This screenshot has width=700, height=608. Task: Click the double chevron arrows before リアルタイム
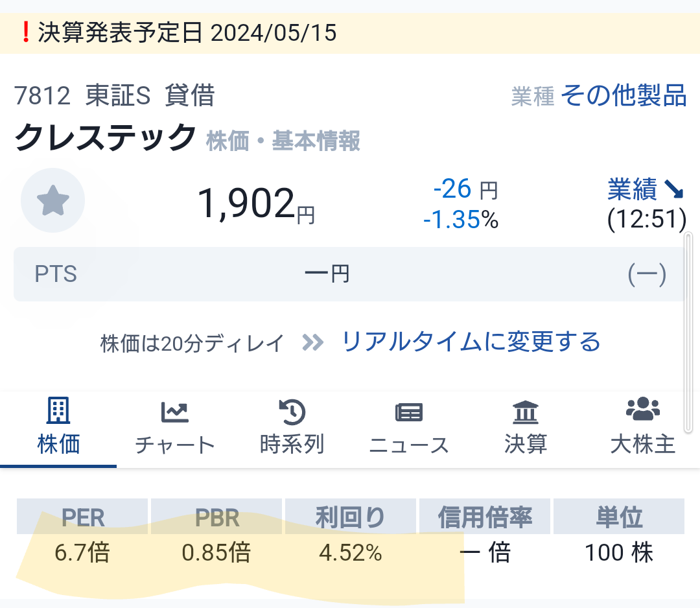tap(312, 343)
